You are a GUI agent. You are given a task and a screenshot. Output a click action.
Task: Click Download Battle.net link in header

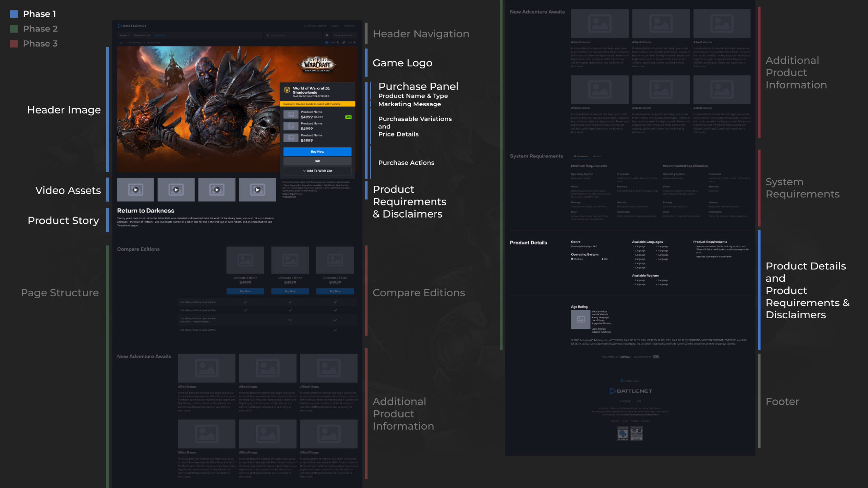coord(315,26)
